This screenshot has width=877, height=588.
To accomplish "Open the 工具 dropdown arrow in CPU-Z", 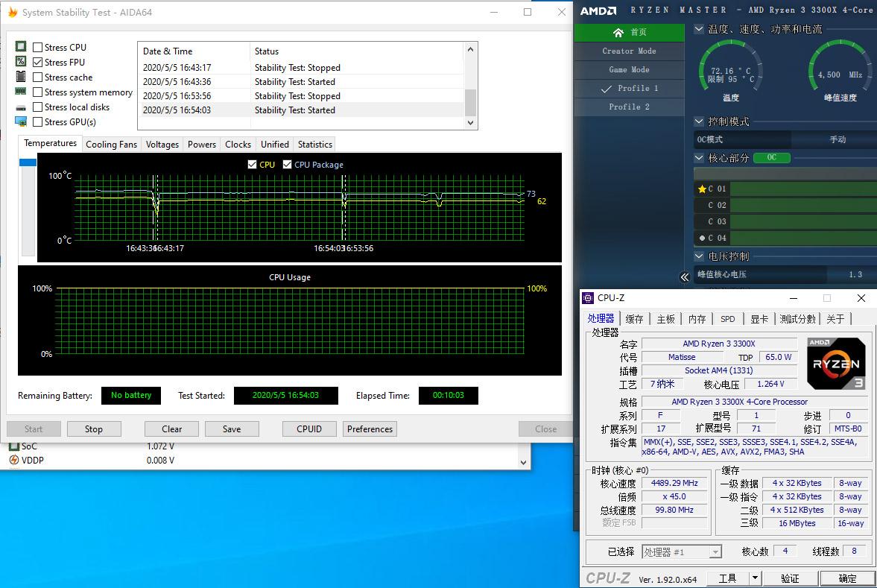I will tap(755, 578).
